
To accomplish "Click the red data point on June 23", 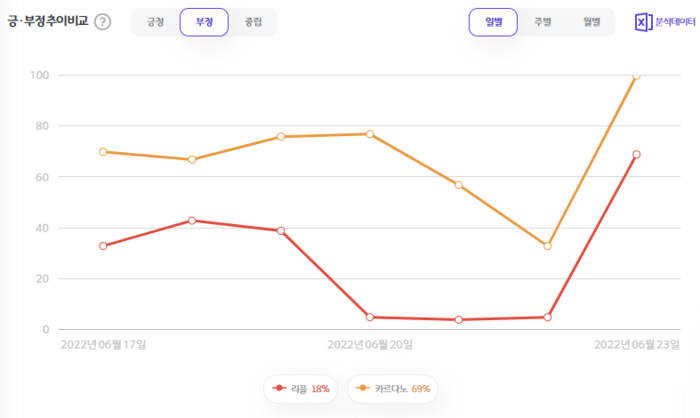I will 637,155.
